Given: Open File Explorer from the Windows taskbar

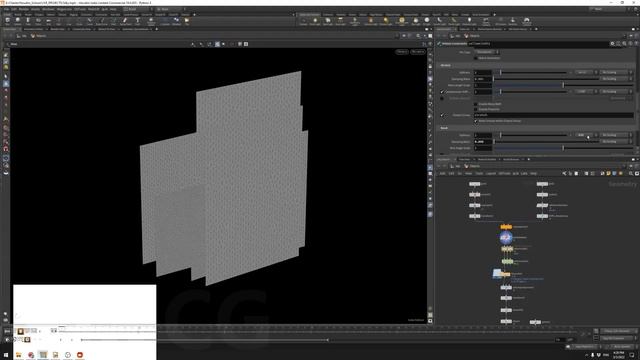Looking at the screenshot, I should coord(19,355).
